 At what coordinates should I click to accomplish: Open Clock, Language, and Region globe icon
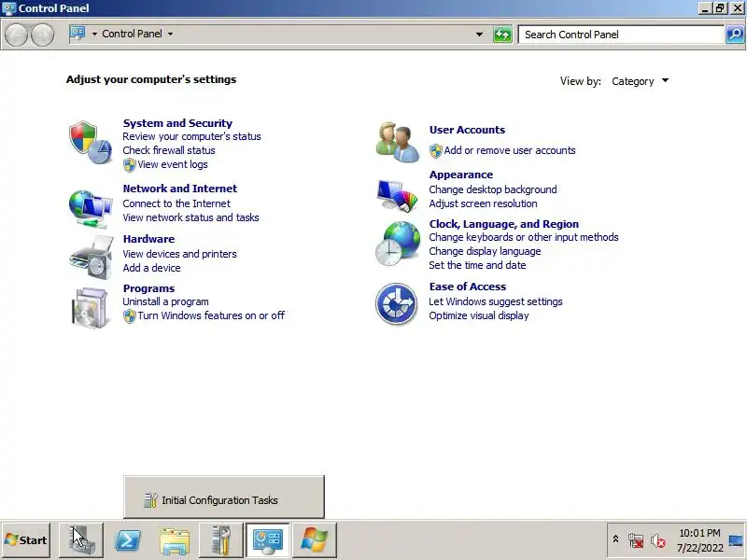coord(398,245)
